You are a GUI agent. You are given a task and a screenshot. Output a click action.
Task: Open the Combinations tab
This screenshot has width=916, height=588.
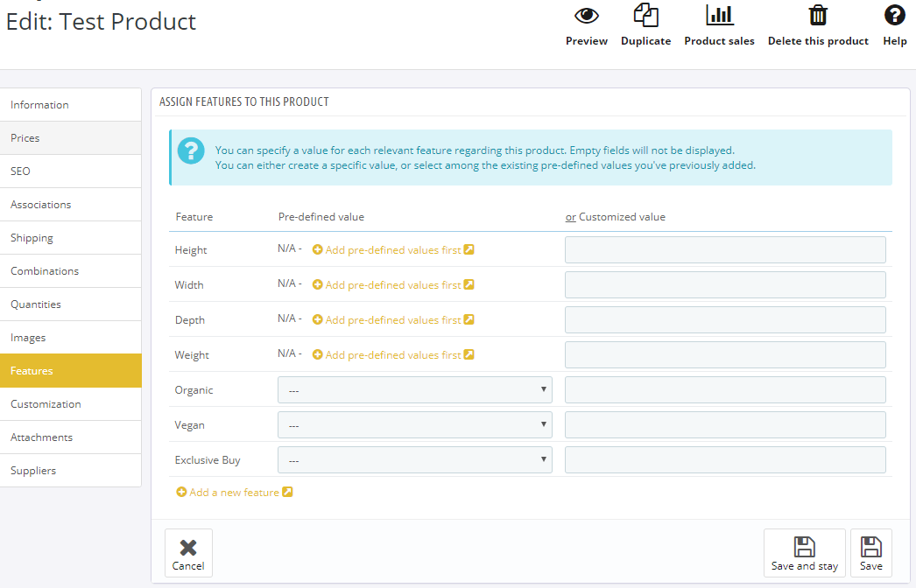pyautogui.click(x=71, y=271)
